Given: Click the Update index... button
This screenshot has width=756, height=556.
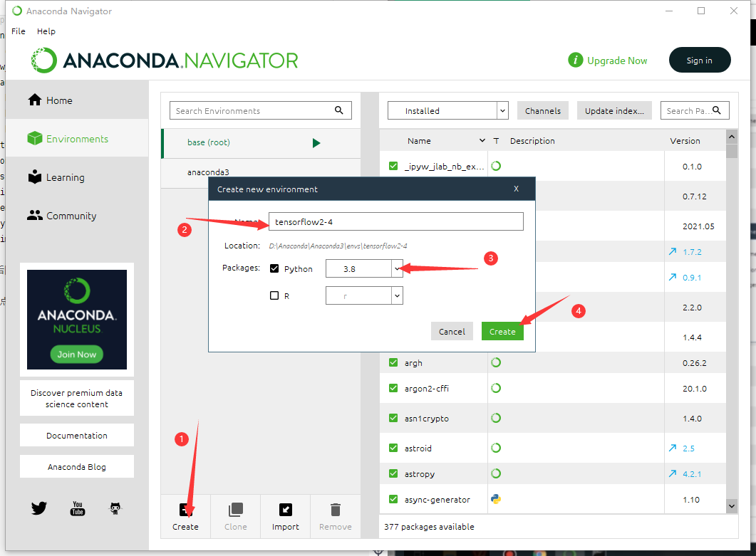Looking at the screenshot, I should (x=614, y=110).
